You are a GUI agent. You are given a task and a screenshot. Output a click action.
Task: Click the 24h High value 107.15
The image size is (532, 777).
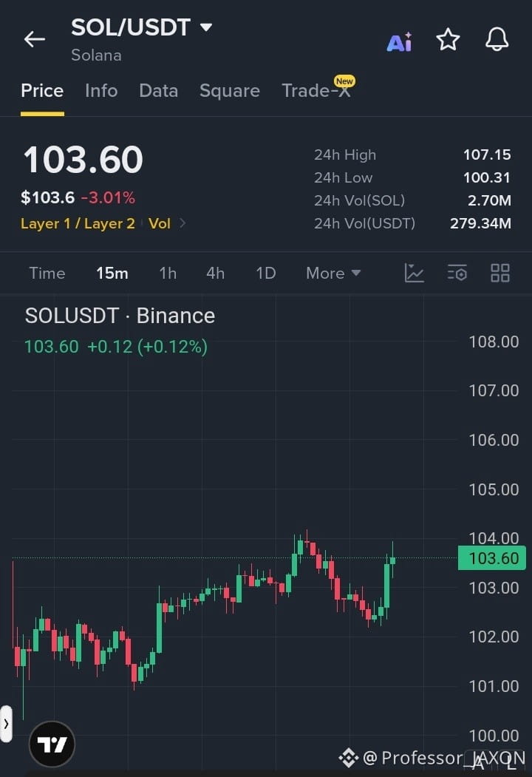coord(487,155)
